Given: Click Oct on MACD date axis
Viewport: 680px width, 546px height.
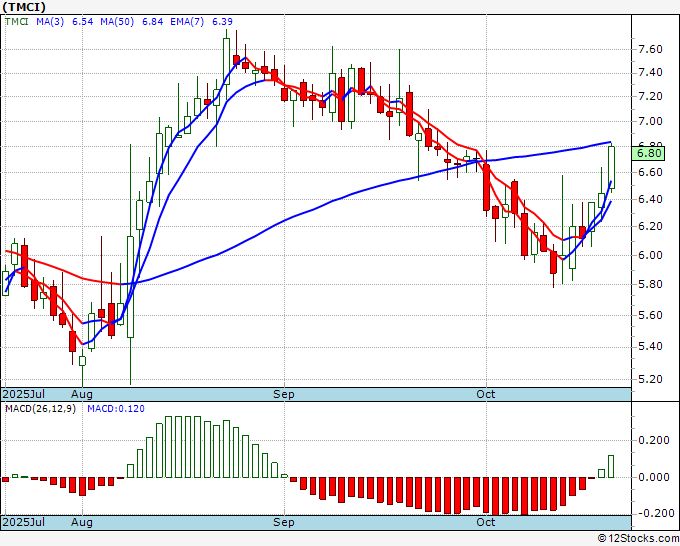Looking at the screenshot, I should (486, 522).
